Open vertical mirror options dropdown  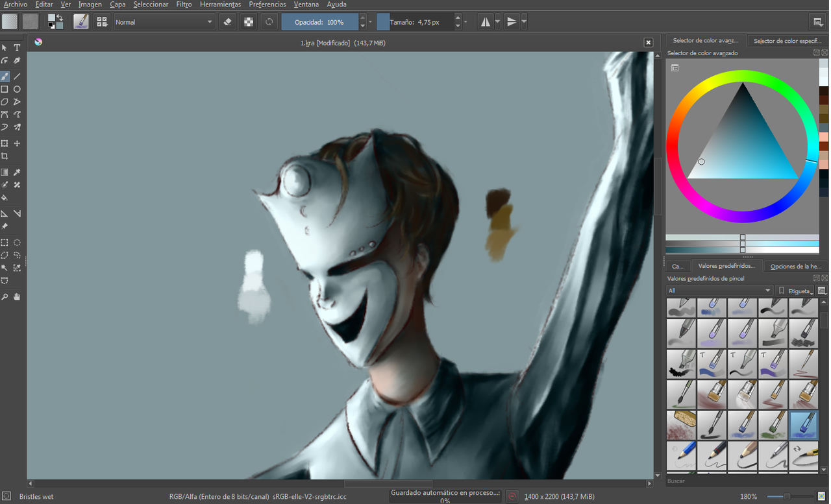[x=524, y=21]
